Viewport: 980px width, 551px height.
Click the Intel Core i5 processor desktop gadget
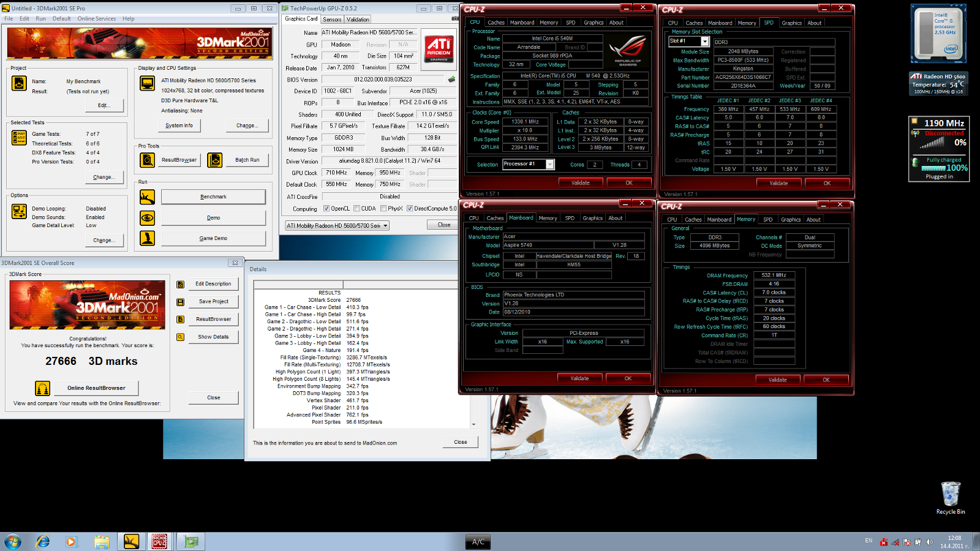tap(938, 34)
